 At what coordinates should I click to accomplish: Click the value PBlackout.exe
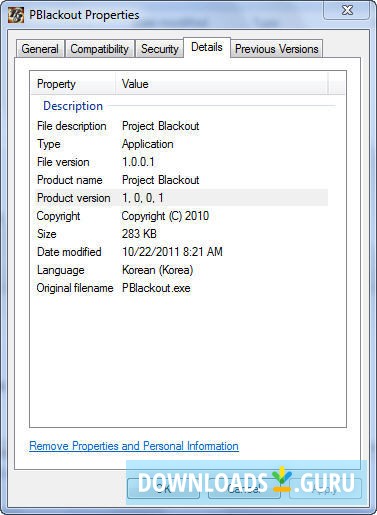(x=156, y=288)
